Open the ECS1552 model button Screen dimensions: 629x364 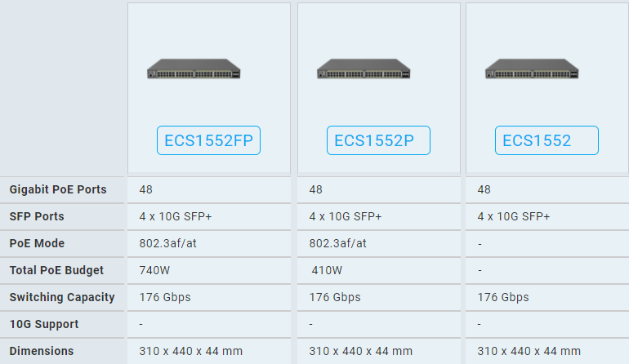pyautogui.click(x=546, y=140)
